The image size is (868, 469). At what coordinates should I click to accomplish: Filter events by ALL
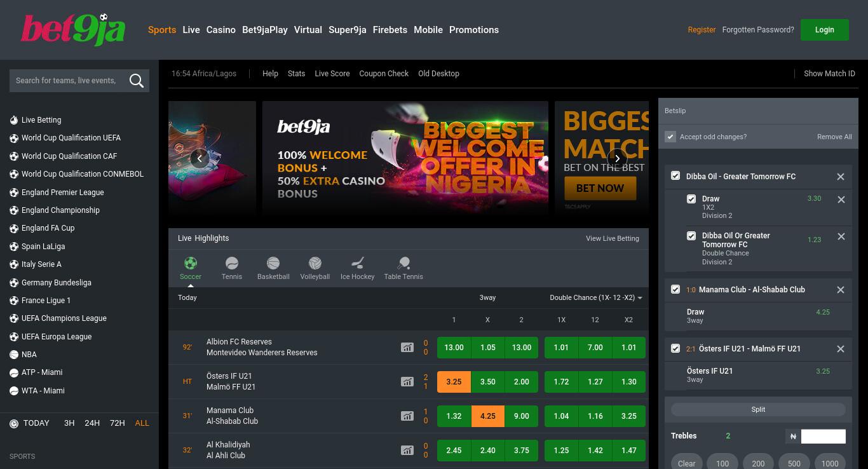(x=142, y=423)
